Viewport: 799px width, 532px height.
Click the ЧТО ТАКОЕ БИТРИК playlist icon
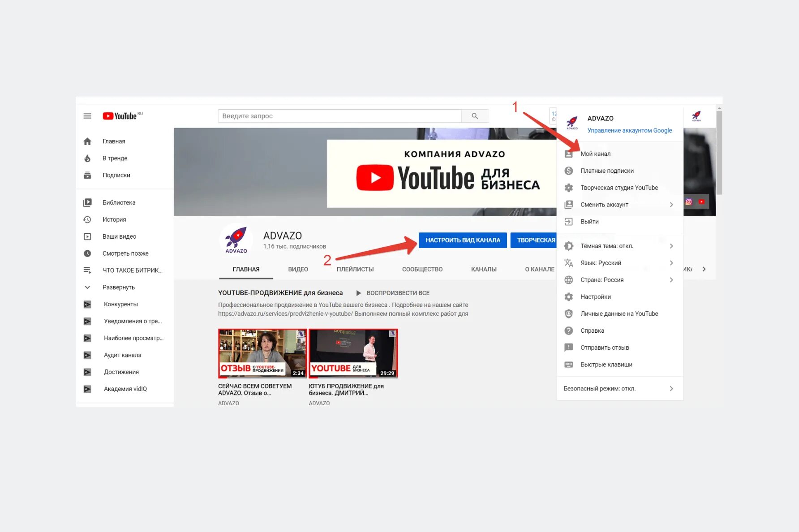tap(87, 270)
